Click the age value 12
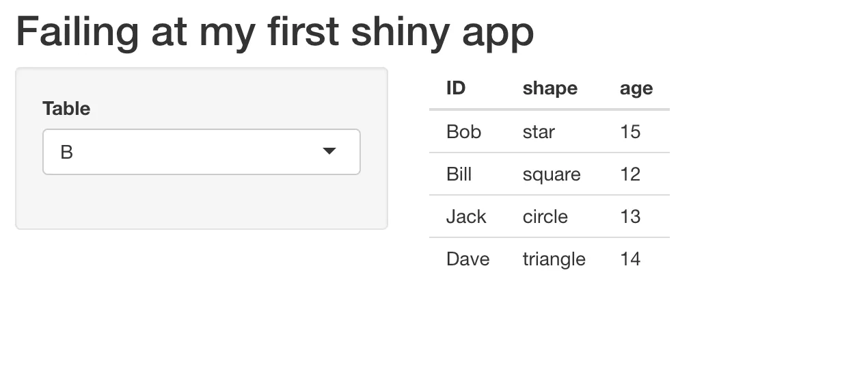 coord(629,174)
